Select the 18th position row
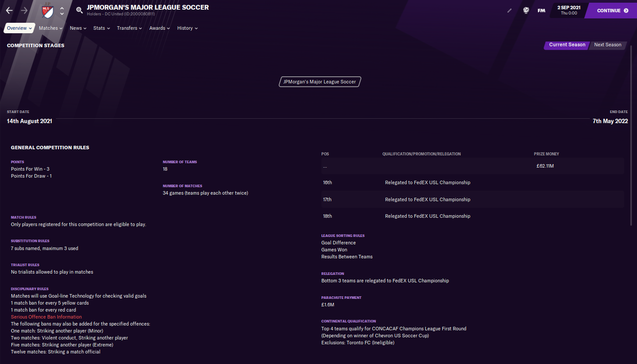Screen dimensions: 637x364 coord(472,216)
